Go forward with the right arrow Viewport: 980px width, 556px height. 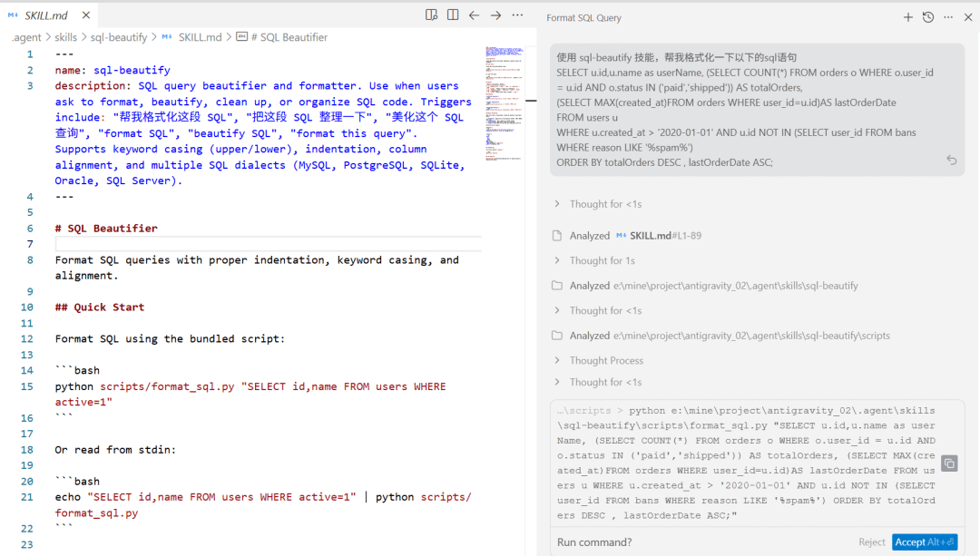pos(495,15)
